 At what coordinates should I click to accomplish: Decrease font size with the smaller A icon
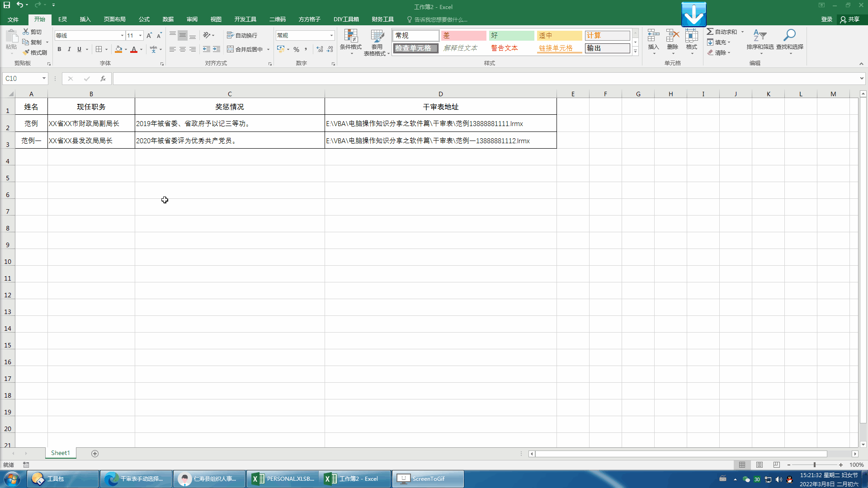point(159,35)
